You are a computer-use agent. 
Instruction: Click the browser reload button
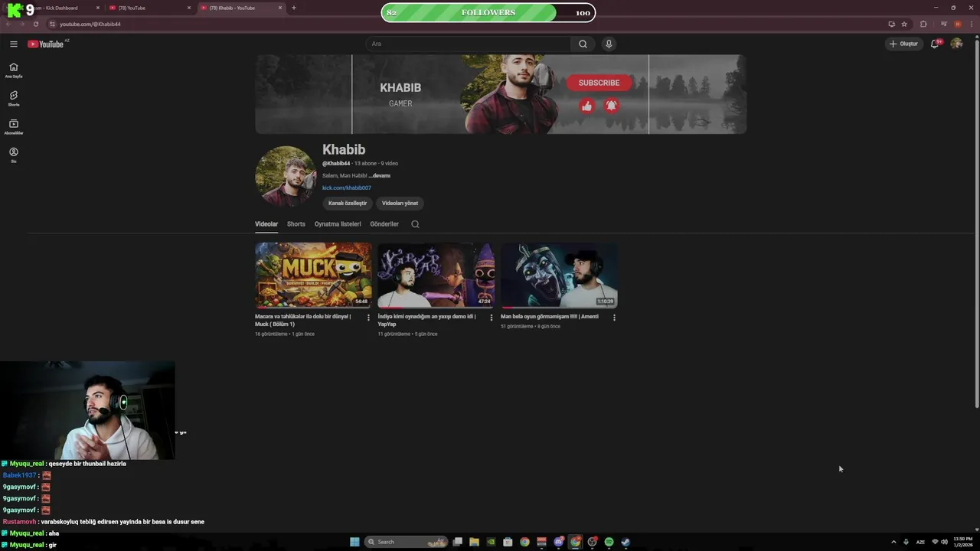[x=35, y=24]
